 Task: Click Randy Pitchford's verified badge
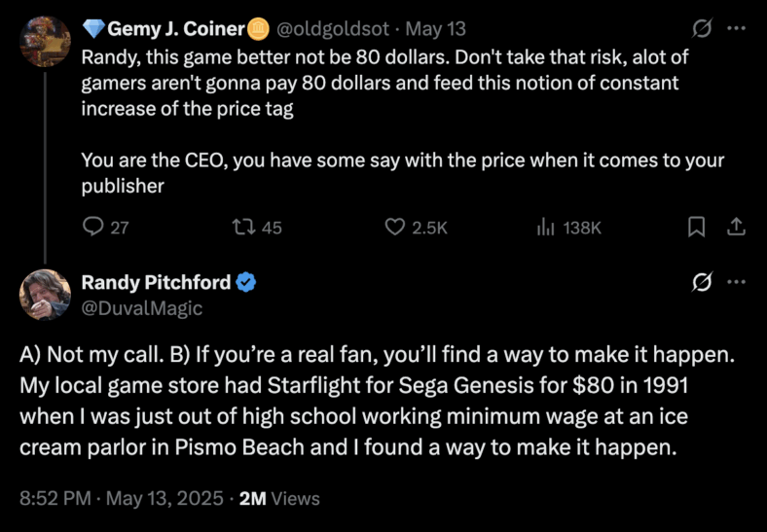click(x=247, y=283)
